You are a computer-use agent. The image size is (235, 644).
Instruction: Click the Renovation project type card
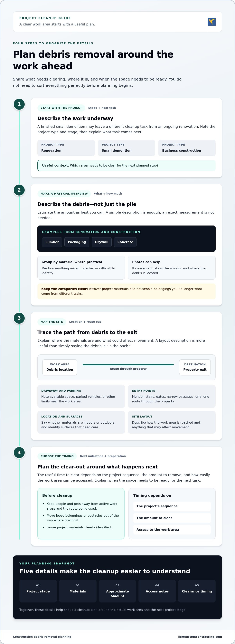pyautogui.click(x=66, y=148)
